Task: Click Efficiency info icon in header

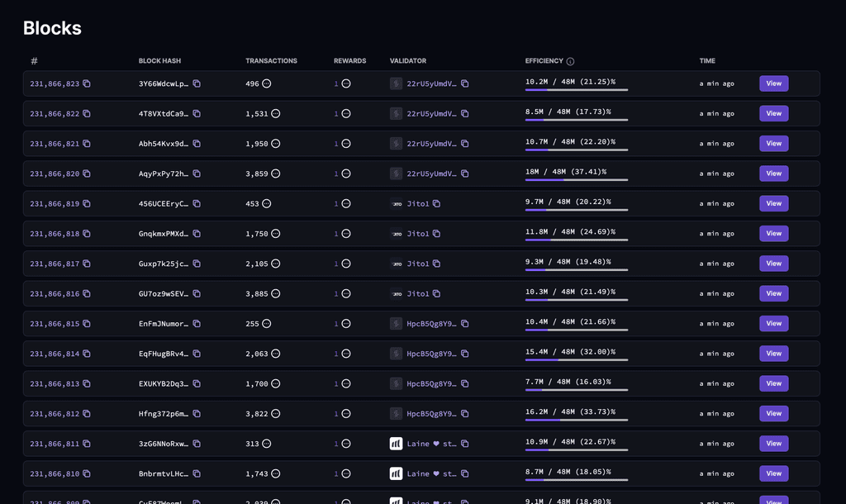Action: click(x=570, y=61)
